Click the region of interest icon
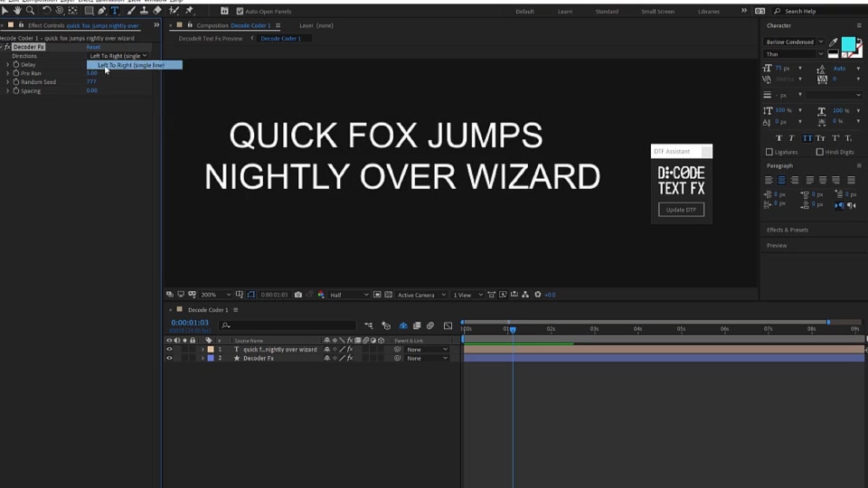This screenshot has width=868, height=488. (x=377, y=295)
